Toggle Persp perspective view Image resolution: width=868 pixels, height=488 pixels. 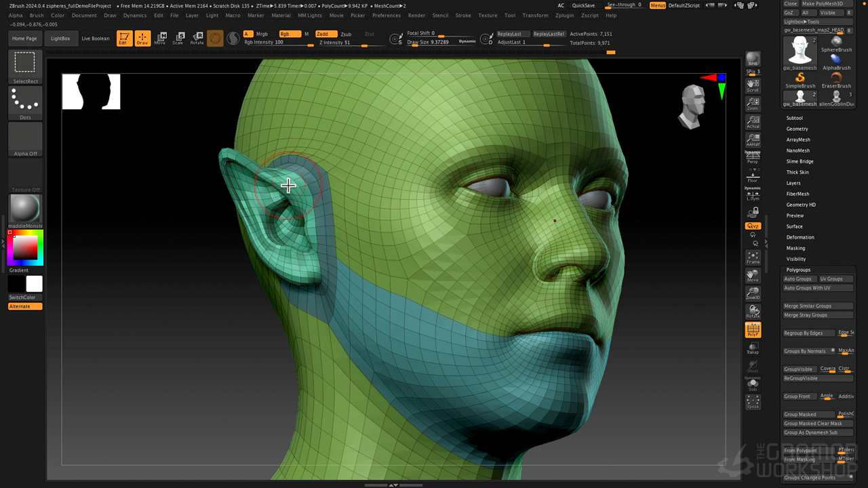(753, 157)
